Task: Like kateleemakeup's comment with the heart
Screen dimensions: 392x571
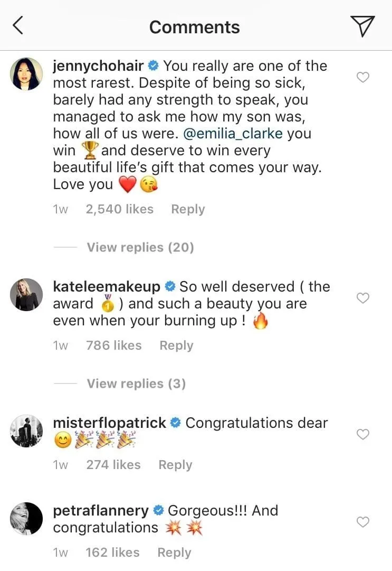Action: pos(363,298)
